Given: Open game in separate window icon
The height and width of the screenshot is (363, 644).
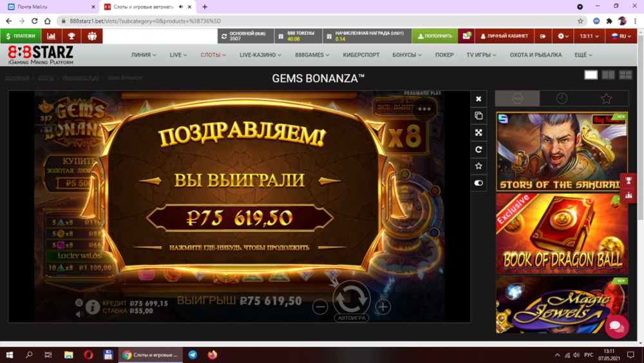Looking at the screenshot, I should coord(478,115).
